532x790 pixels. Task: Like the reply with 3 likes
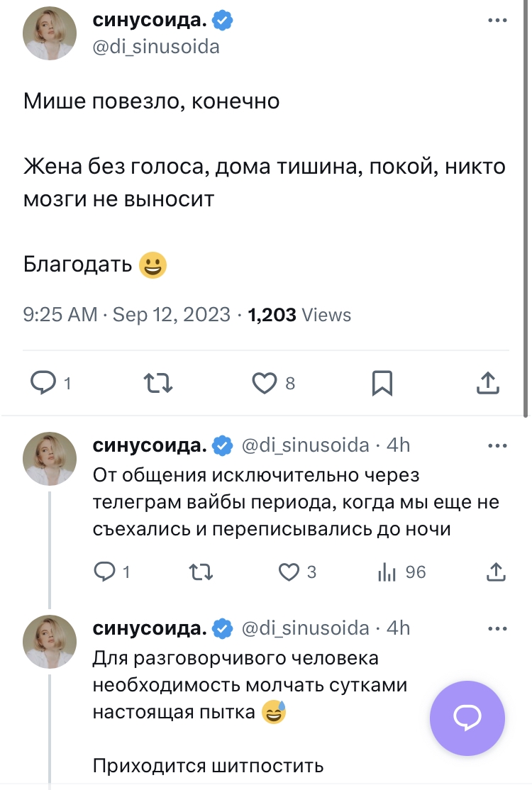(289, 572)
